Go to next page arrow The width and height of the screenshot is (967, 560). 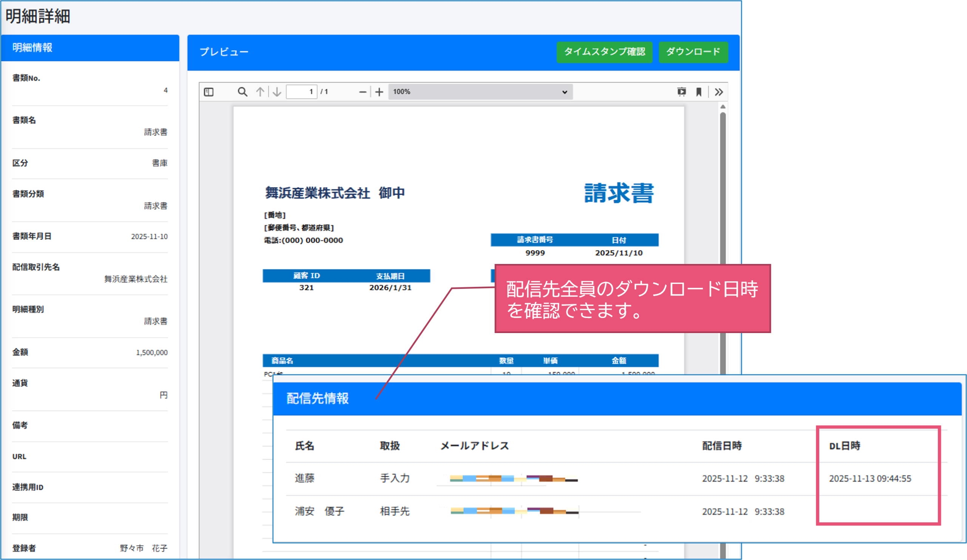coord(277,92)
